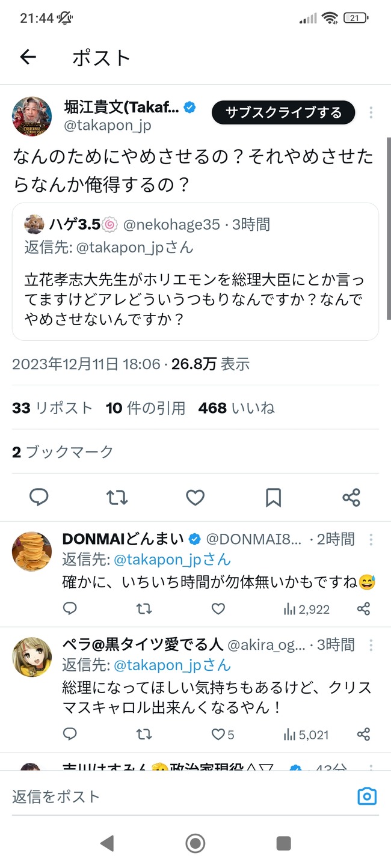The width and height of the screenshot is (391, 868).
Task: Share ペラ@黒タイツ愛でる人's reply
Action: [x=363, y=734]
